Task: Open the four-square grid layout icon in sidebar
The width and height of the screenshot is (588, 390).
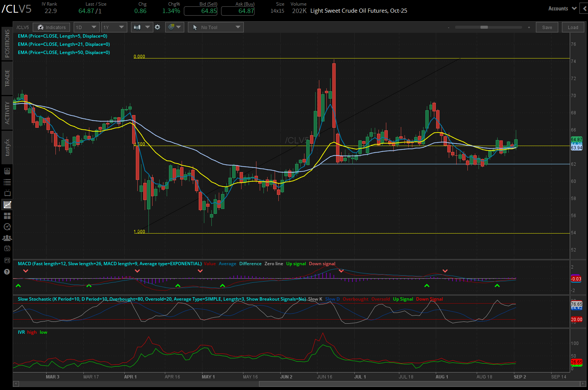Action: point(7,216)
